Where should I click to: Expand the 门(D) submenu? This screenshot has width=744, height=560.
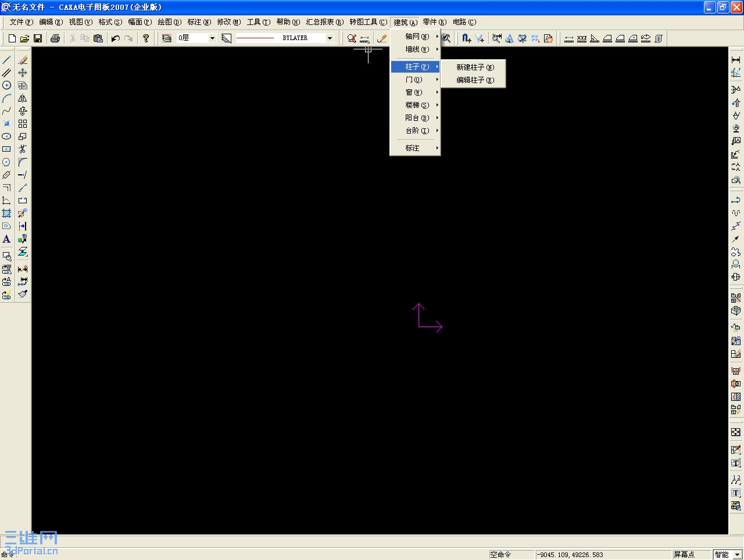(416, 80)
